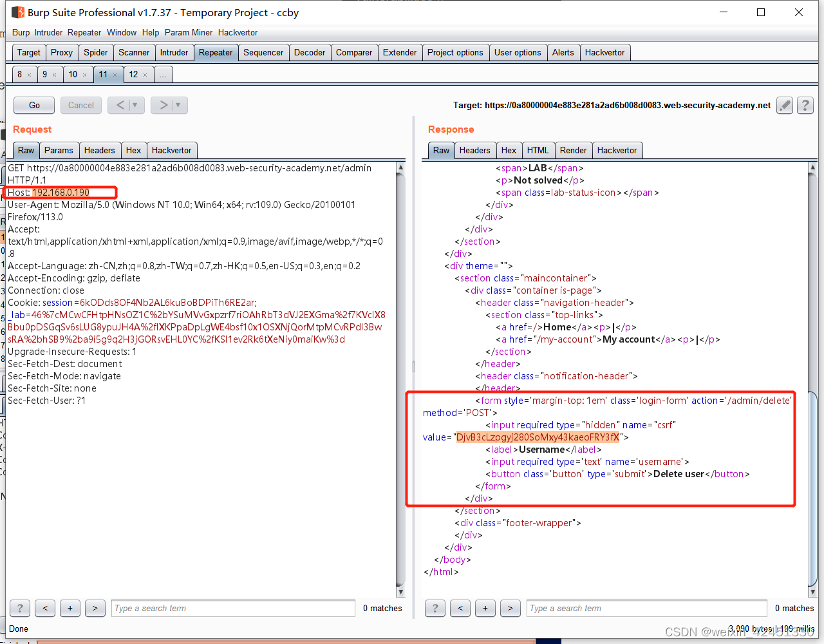824x644 pixels.
Task: Switch to the Scanner tab
Action: coord(134,52)
